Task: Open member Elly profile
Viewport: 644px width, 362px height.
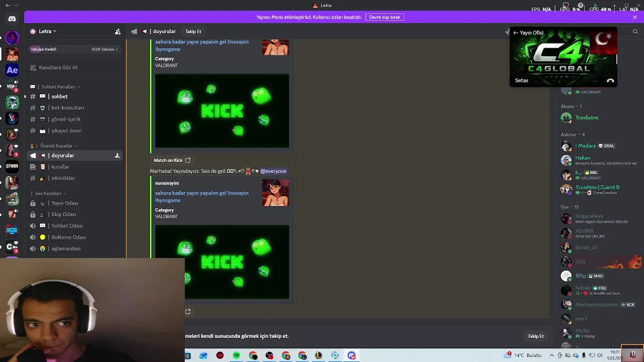Action: coord(599,276)
